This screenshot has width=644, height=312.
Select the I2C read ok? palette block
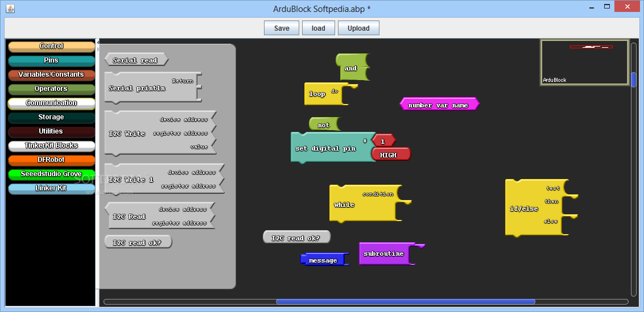click(138, 242)
